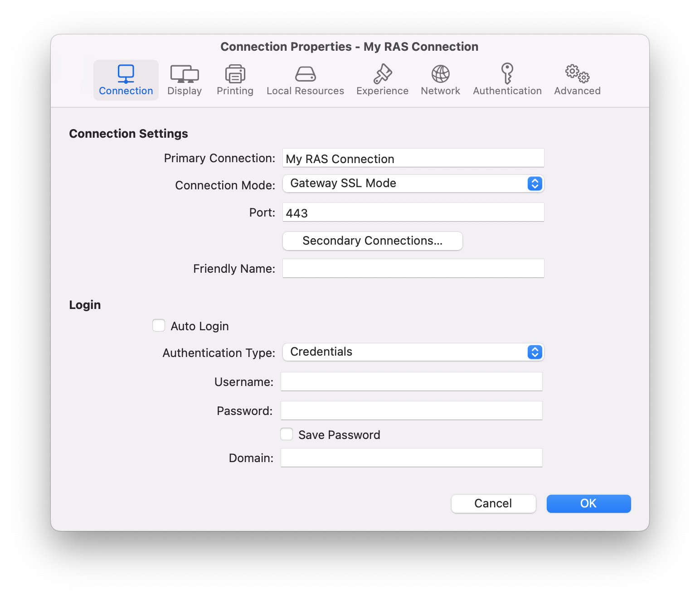Open the Connection Mode dropdown
The height and width of the screenshot is (598, 700).
coord(413,183)
